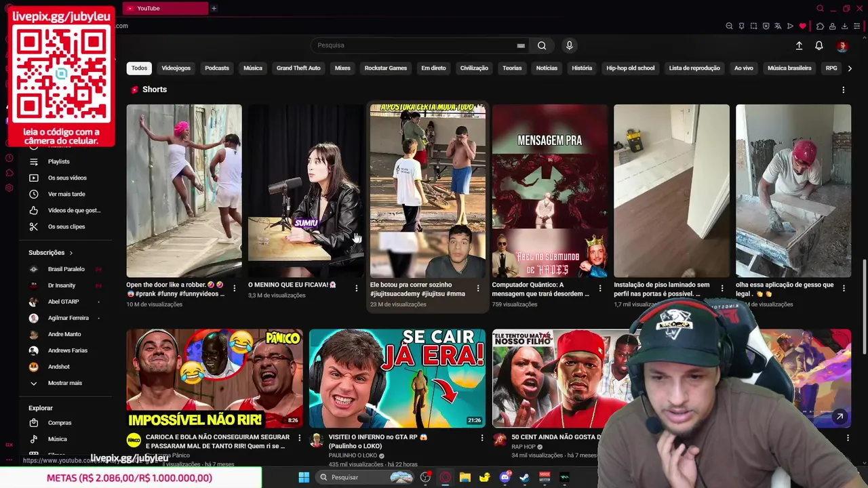Open the Easy Setup sliders icon

tap(856, 26)
